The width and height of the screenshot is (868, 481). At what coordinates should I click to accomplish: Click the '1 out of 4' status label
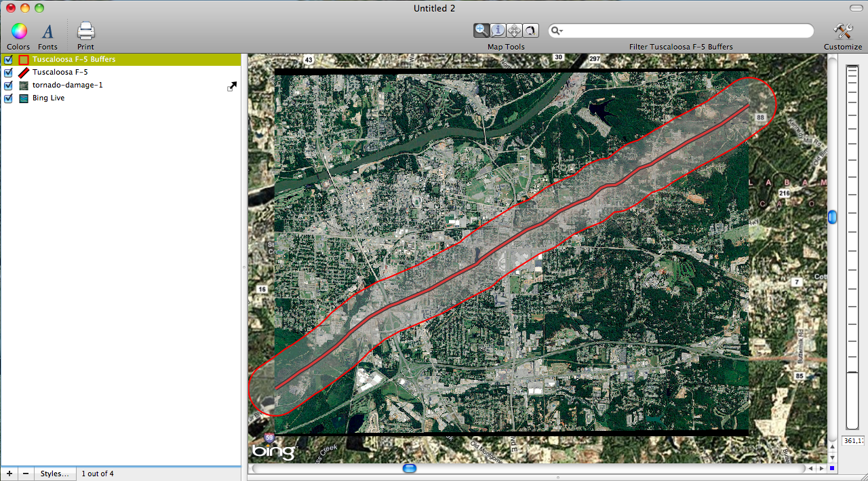[x=99, y=473]
